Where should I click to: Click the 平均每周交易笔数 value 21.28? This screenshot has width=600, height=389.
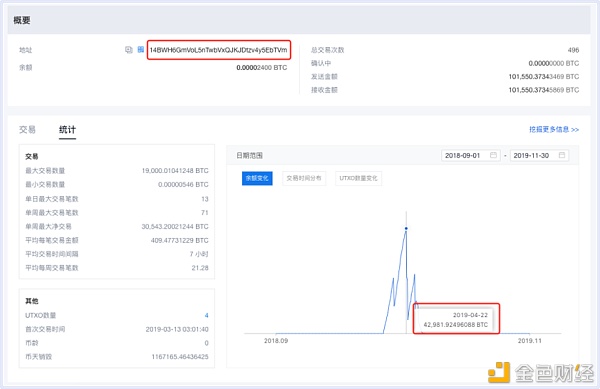click(x=200, y=268)
